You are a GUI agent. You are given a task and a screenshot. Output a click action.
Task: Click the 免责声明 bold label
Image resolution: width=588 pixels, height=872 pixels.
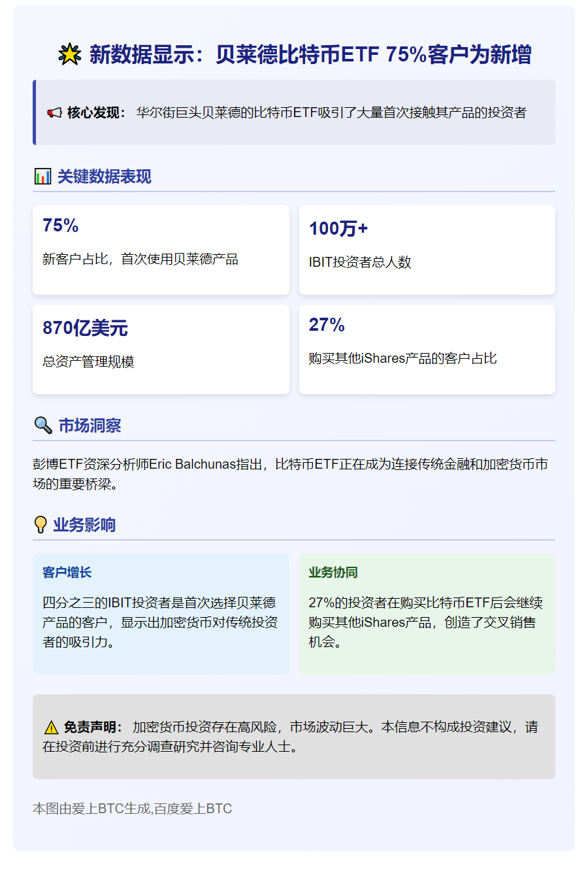click(93, 728)
